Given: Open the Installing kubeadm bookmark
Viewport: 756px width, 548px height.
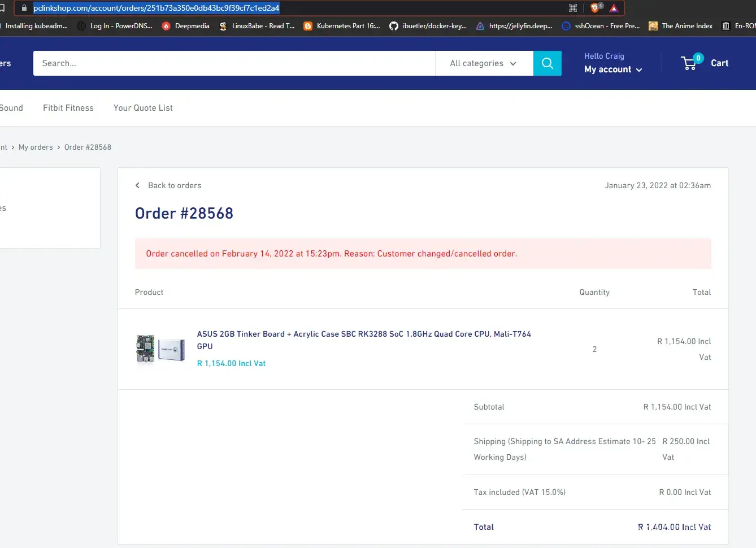Looking at the screenshot, I should 34,26.
